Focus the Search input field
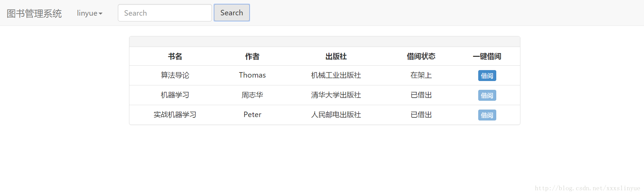 (x=165, y=13)
